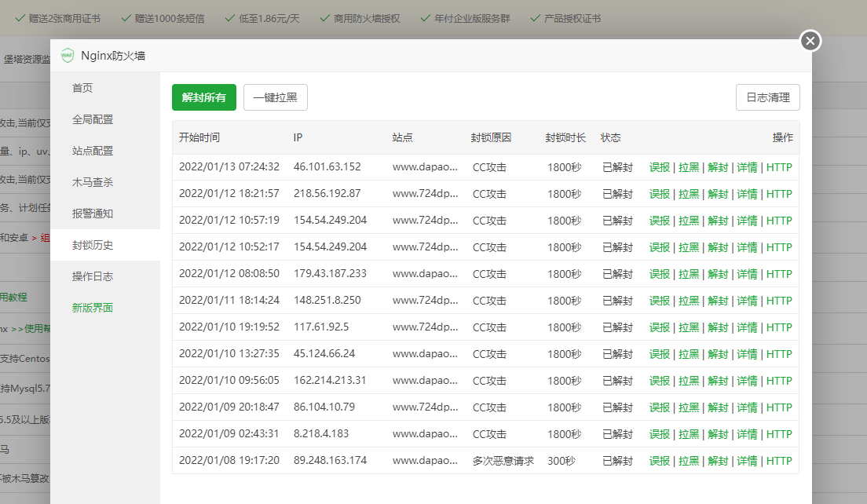Click 误报 for IP 86.104.10.79
The height and width of the screenshot is (504, 867).
pos(659,407)
